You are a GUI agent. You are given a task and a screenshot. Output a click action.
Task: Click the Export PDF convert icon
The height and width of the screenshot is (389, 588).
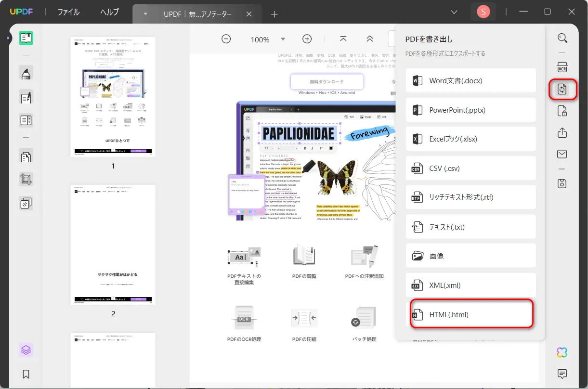coord(562,90)
